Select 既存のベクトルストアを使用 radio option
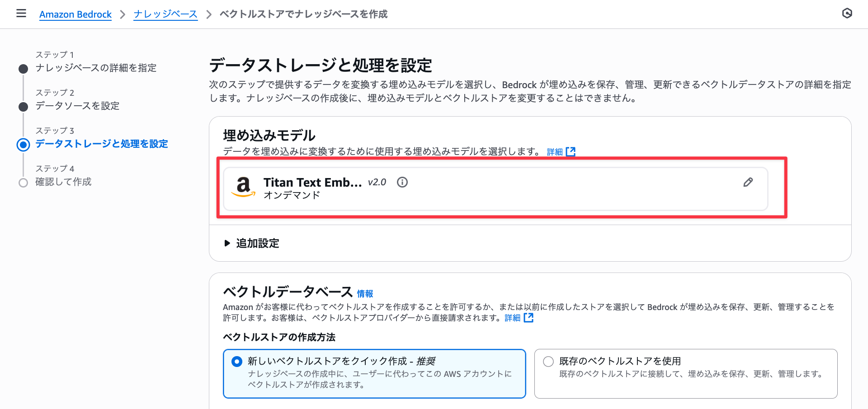This screenshot has height=409, width=868. 548,362
